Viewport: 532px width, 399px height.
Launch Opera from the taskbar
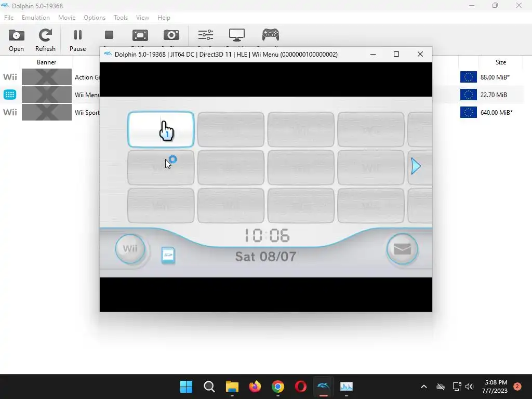pos(301,387)
